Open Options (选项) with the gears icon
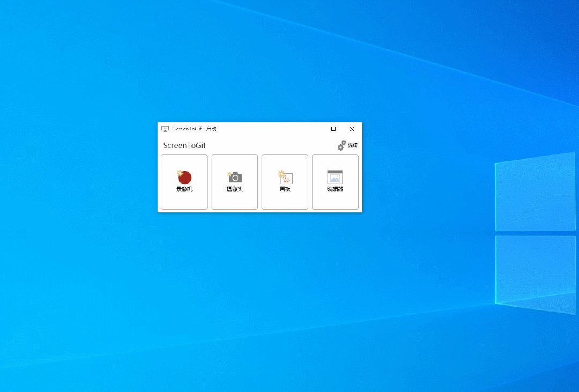The height and width of the screenshot is (392, 579). (347, 145)
